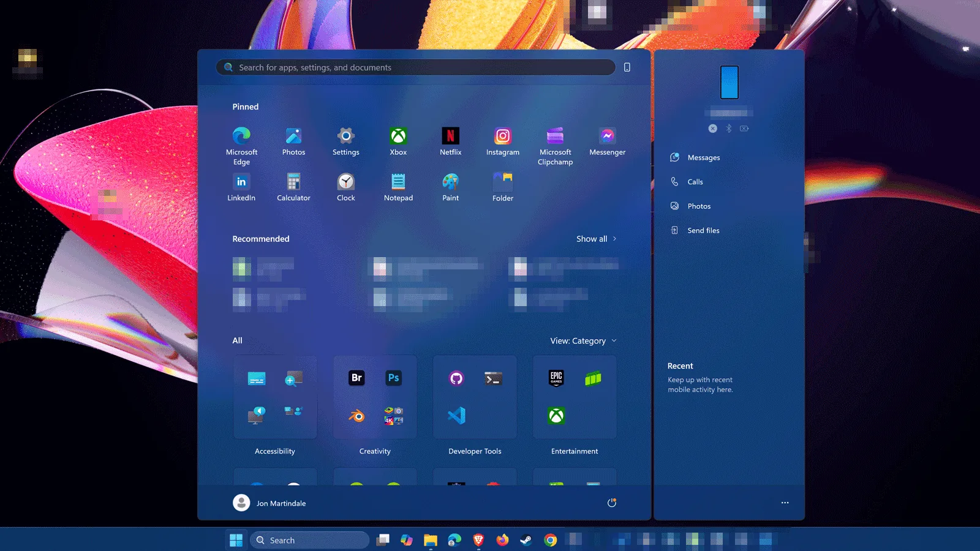Open the View: Category dropdown
The image size is (980, 551).
583,341
